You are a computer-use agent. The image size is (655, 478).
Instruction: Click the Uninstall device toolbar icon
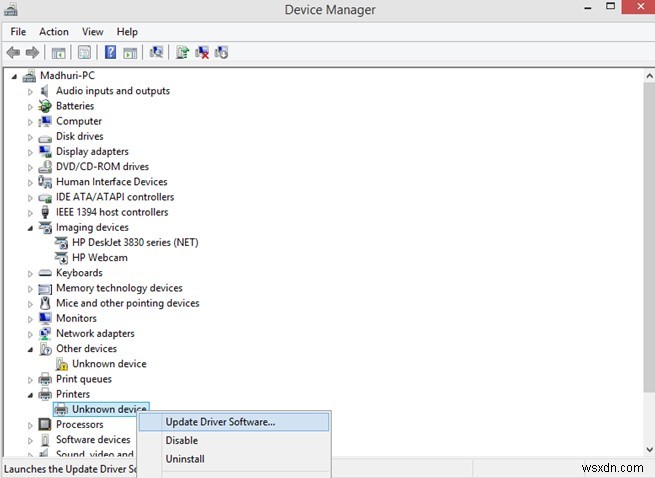click(202, 52)
